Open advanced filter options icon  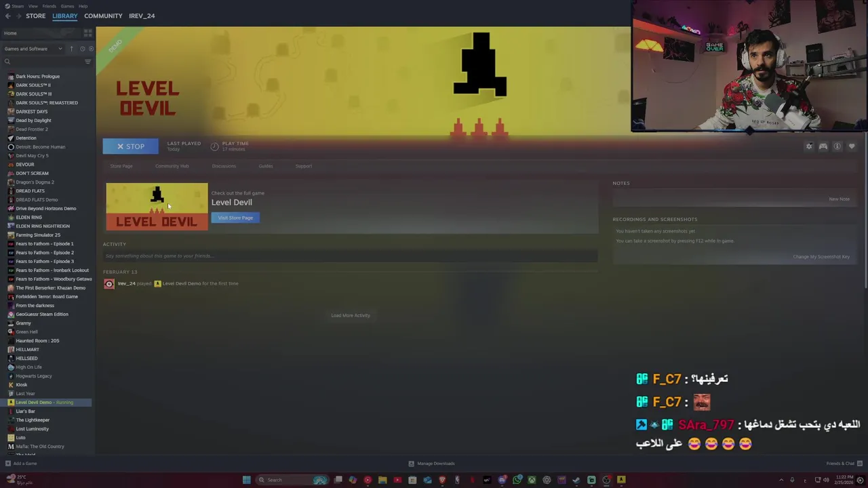click(x=87, y=62)
